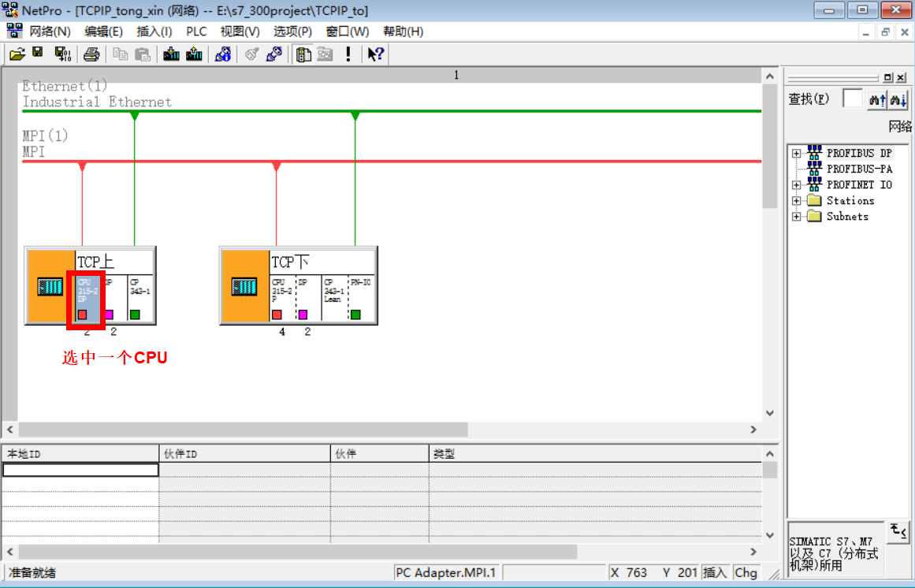The width and height of the screenshot is (915, 588).
Task: Open the 选项(P) options menu
Action: tap(292, 32)
